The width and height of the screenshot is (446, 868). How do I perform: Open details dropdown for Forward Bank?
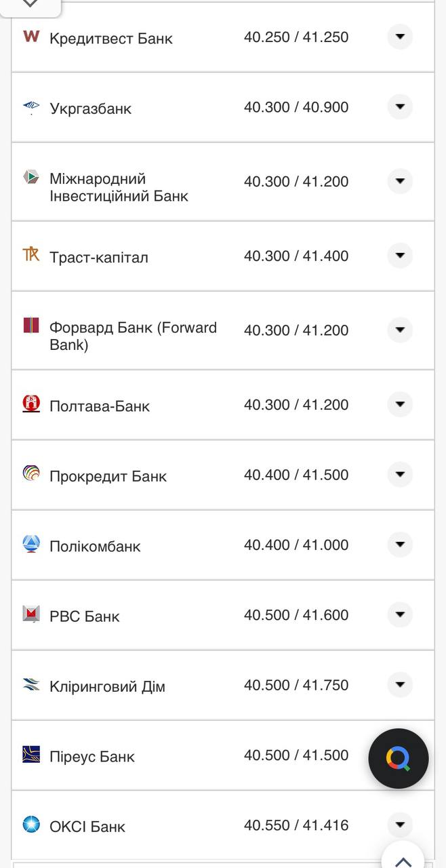pyautogui.click(x=400, y=330)
